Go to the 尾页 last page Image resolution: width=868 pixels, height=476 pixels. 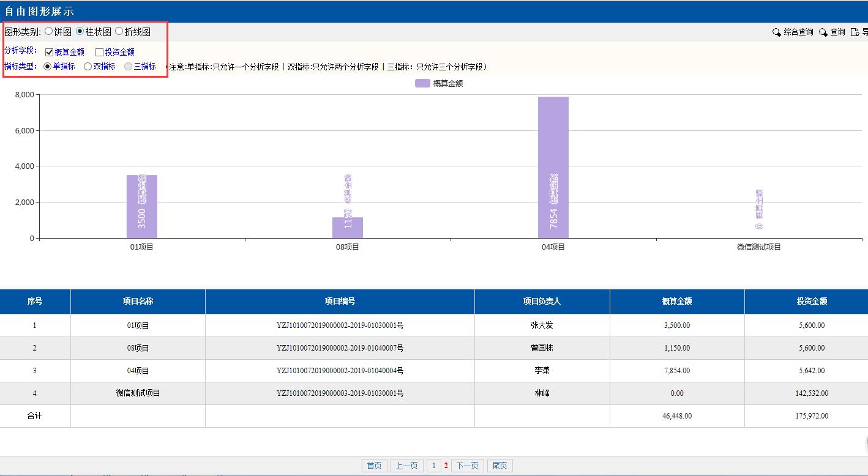(x=499, y=466)
